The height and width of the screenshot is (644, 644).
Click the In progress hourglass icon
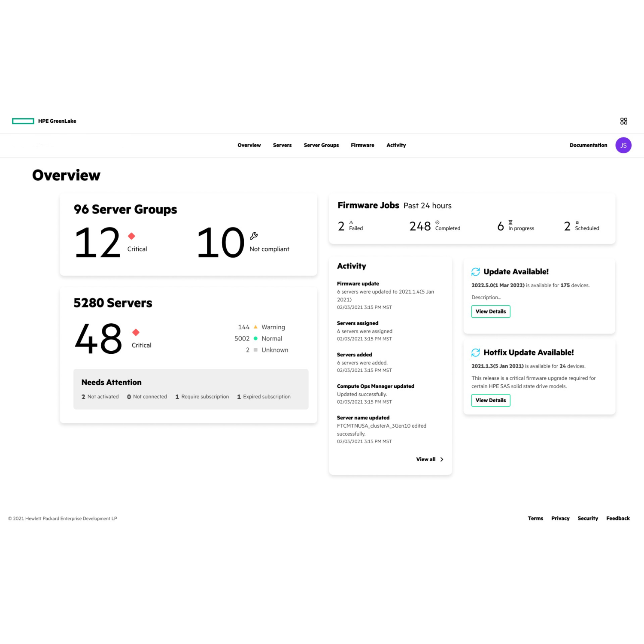510,222
